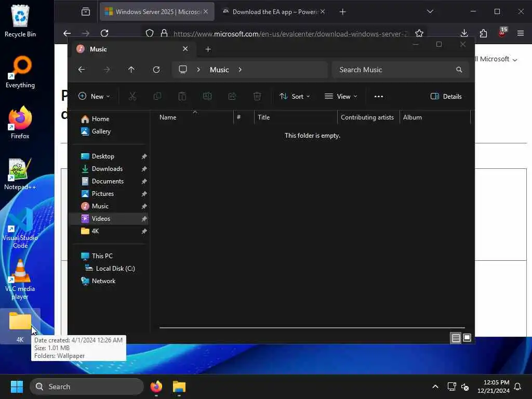Viewport: 532px width, 399px height.
Task: Open Notepad++ desktop shortcut
Action: point(20,174)
